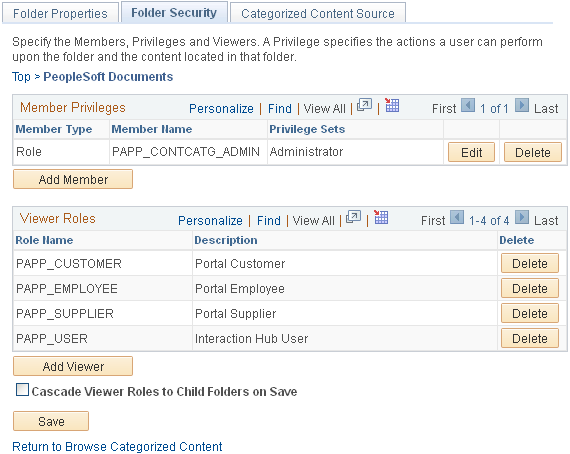Click View All in Viewer Roles

313,220
